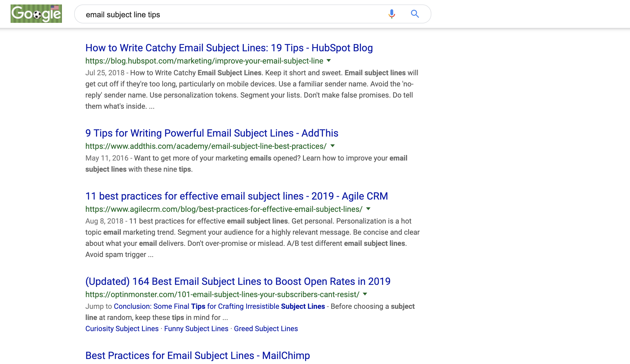Jump to 'Conclusion: Some Final Tips' section link
630x364 pixels.
click(219, 306)
